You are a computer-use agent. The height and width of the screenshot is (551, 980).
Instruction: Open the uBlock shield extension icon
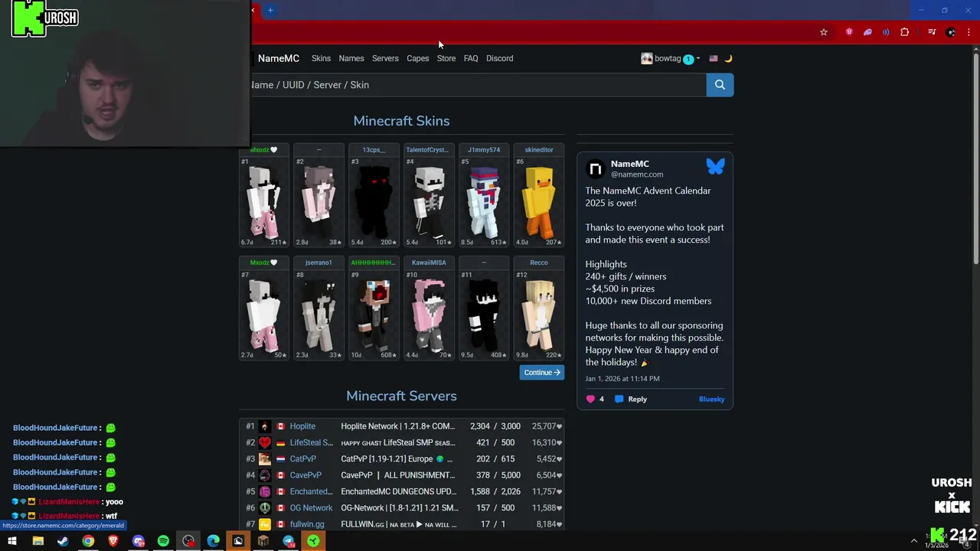(849, 32)
